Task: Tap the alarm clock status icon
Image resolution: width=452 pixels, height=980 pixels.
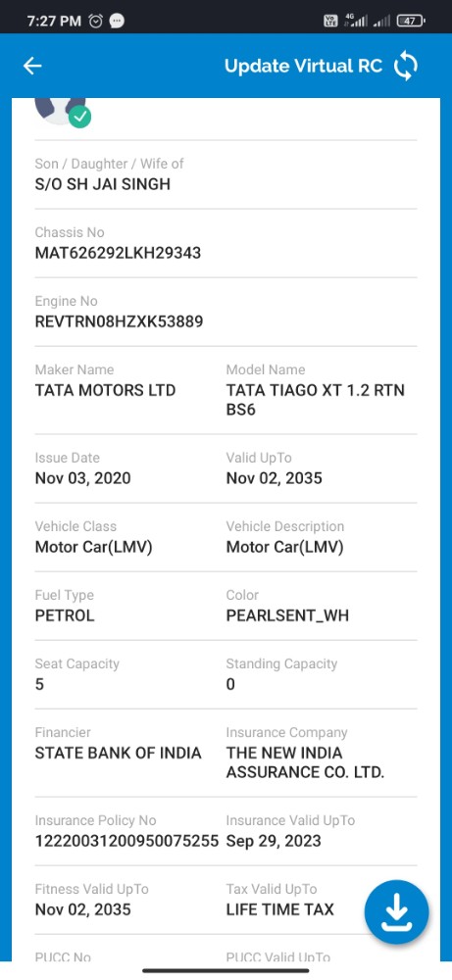Action: pyautogui.click(x=96, y=21)
